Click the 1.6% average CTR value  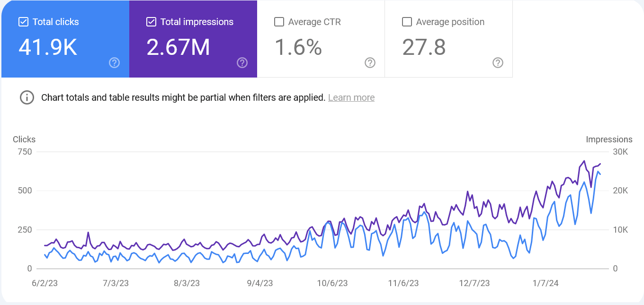(298, 47)
